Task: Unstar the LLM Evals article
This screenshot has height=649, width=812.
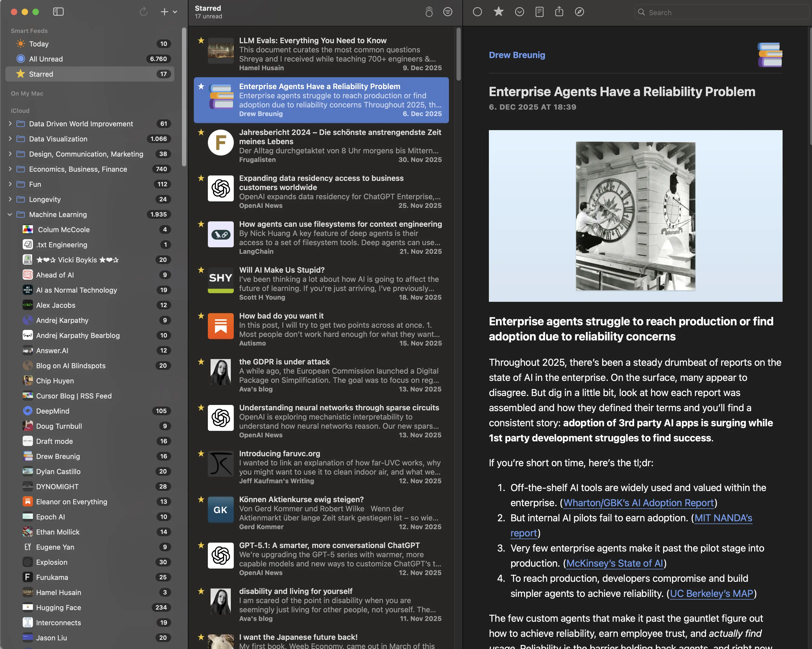Action: pos(201,41)
